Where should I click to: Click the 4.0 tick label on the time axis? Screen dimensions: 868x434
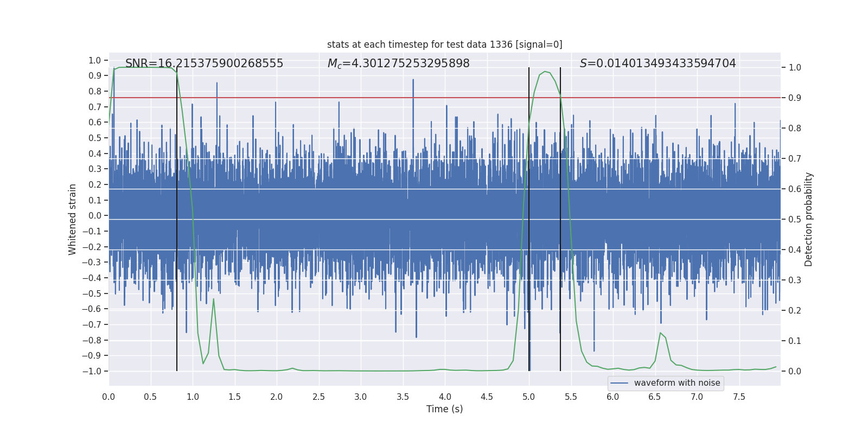pos(445,397)
